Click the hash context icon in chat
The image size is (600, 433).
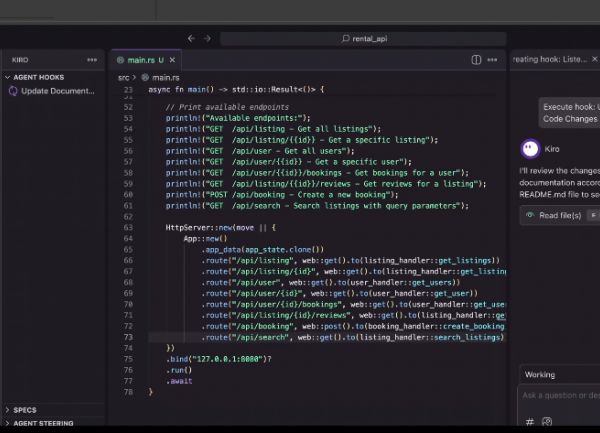pyautogui.click(x=529, y=421)
